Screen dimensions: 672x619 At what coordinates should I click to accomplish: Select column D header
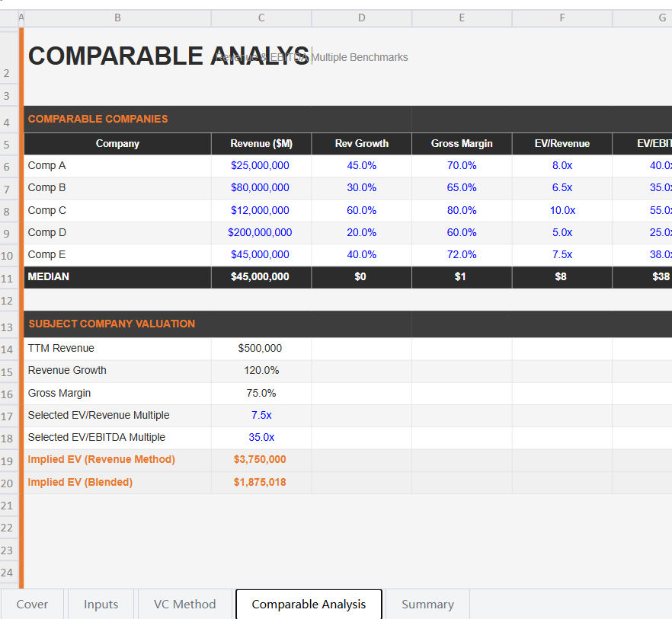(x=362, y=18)
